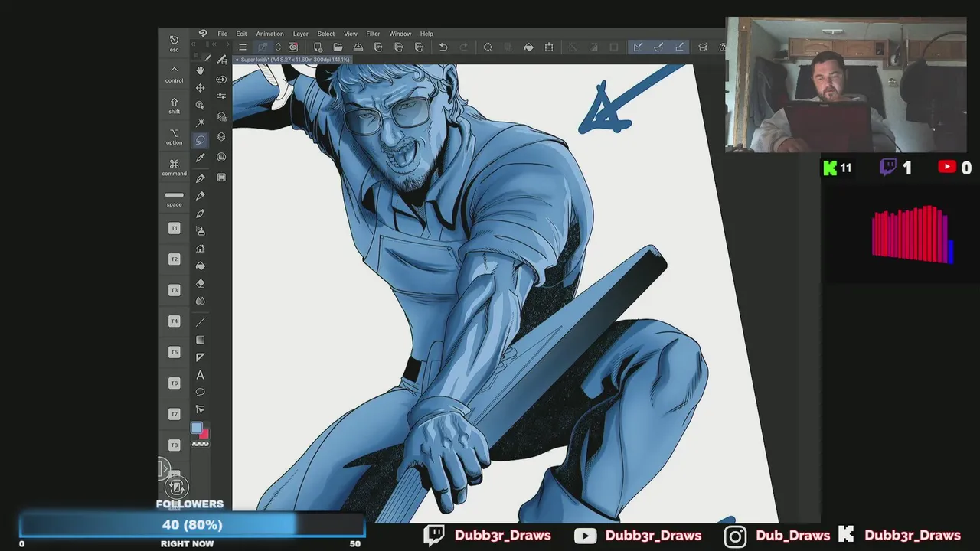
Task: Select the light blue main color swatch
Action: click(x=197, y=429)
